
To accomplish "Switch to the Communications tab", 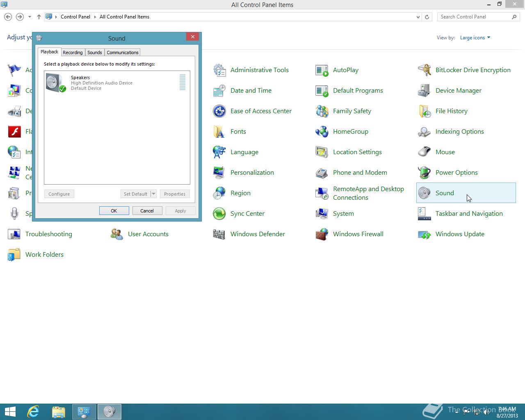I will click(x=122, y=52).
